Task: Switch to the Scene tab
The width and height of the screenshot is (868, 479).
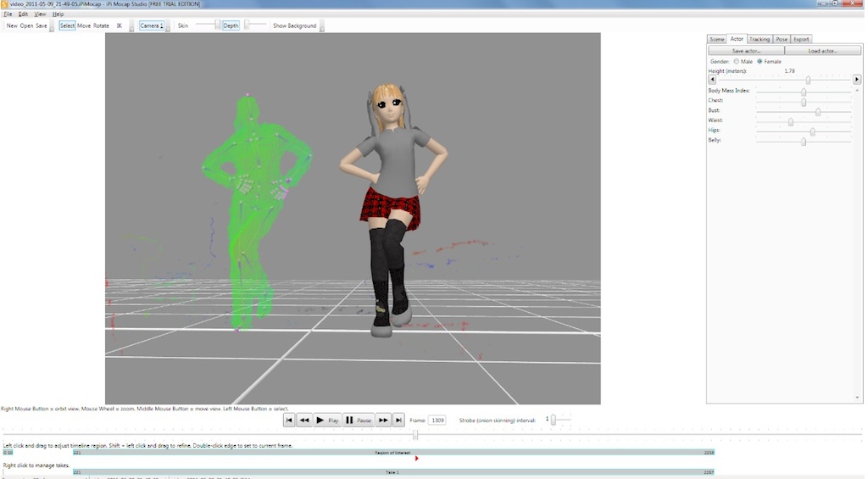Action: point(717,39)
